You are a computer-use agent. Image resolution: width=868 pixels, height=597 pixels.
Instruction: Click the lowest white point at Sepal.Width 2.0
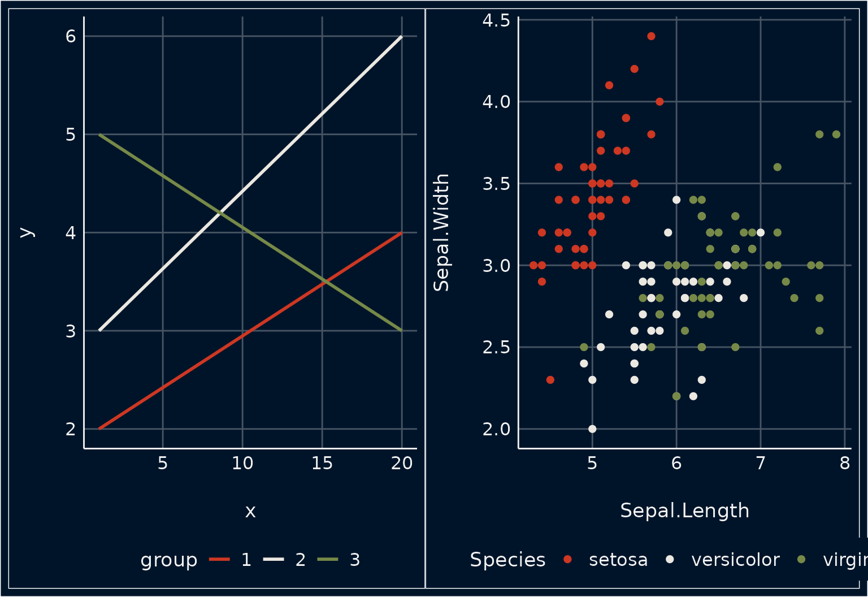(x=592, y=429)
